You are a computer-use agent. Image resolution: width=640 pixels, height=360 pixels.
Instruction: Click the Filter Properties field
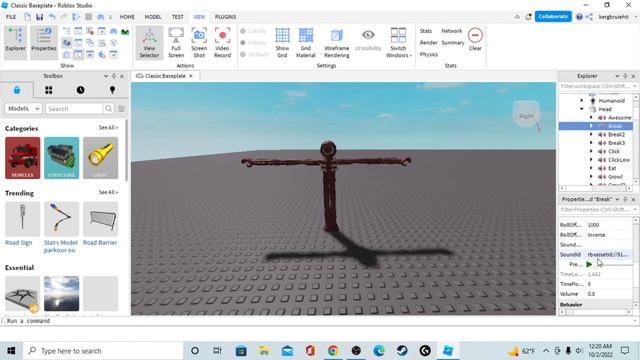point(595,209)
